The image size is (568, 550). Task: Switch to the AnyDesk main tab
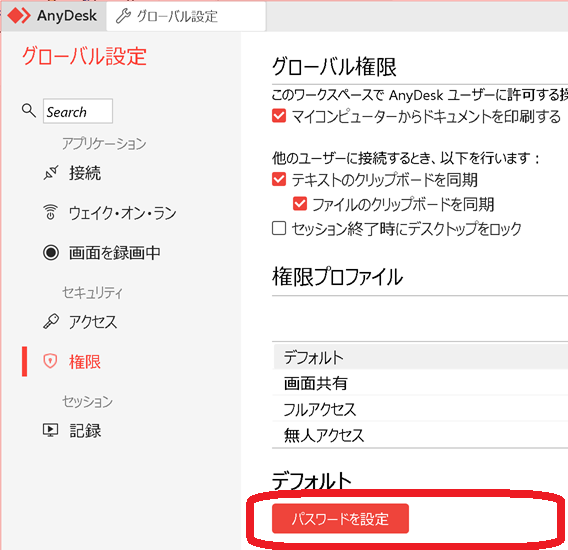point(53,16)
